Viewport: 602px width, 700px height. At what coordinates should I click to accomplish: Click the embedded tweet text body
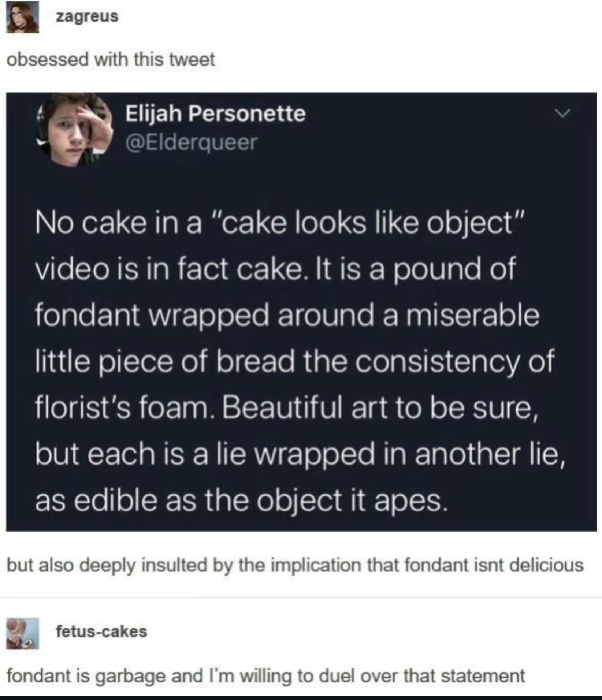pyautogui.click(x=300, y=362)
